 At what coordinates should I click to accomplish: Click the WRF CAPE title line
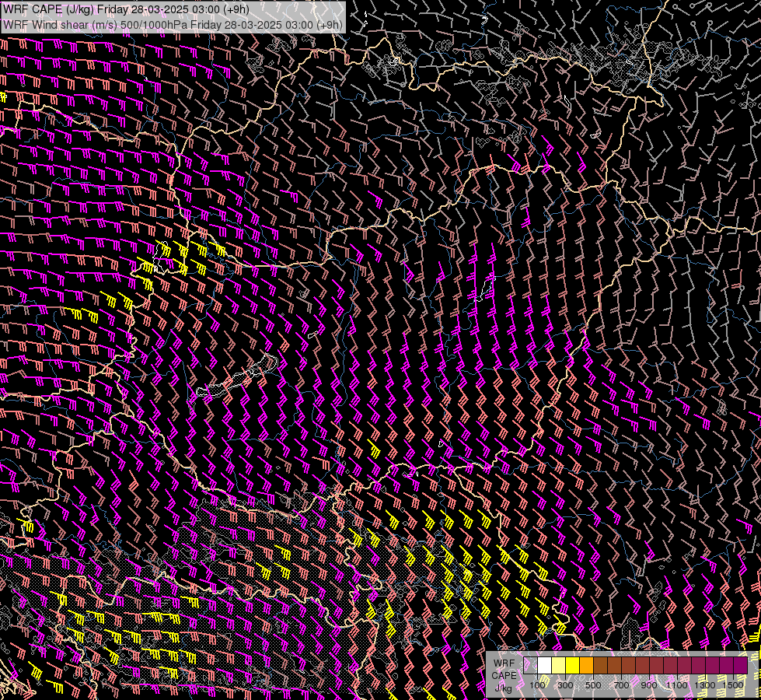point(126,9)
